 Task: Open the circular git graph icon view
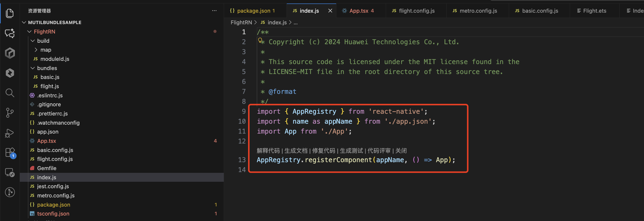[10, 192]
